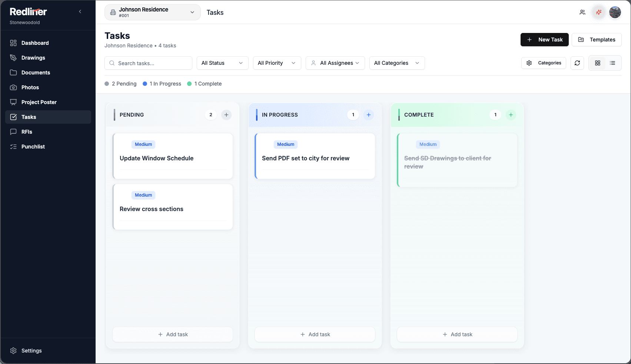The width and height of the screenshot is (631, 364).
Task: Open Review cross sections task card
Action: pos(173,207)
